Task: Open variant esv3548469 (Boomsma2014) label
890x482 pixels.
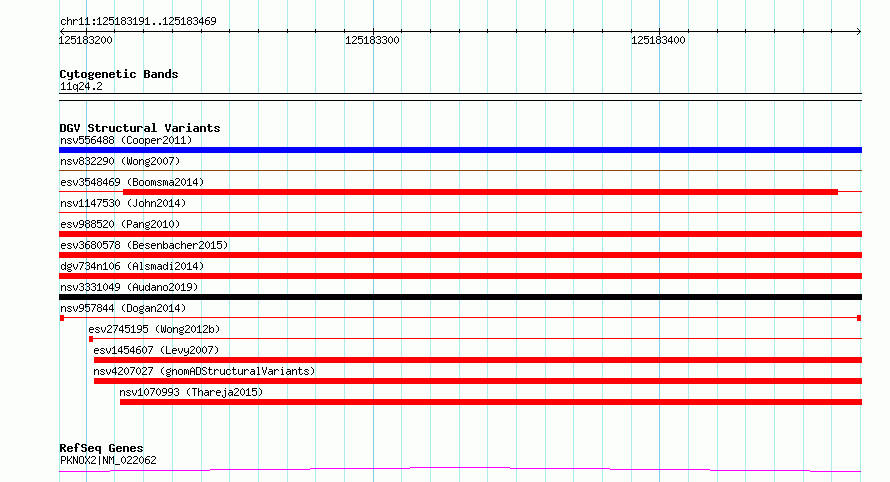Action: click(132, 182)
